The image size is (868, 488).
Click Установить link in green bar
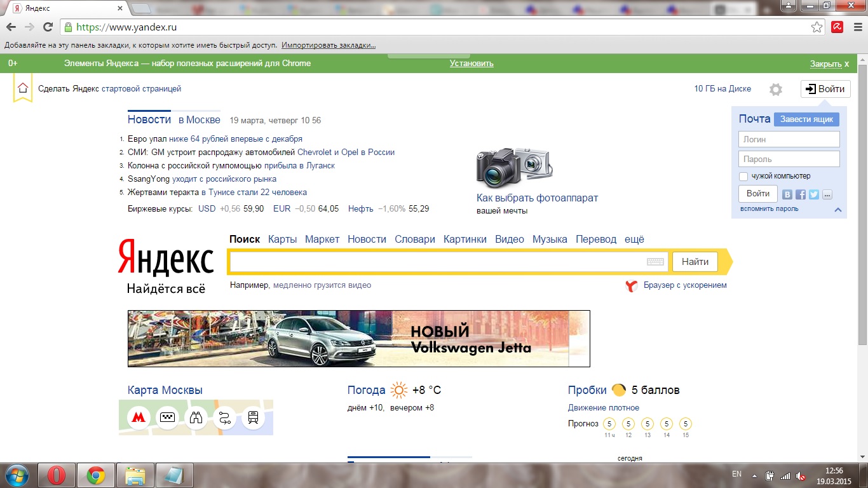point(471,64)
